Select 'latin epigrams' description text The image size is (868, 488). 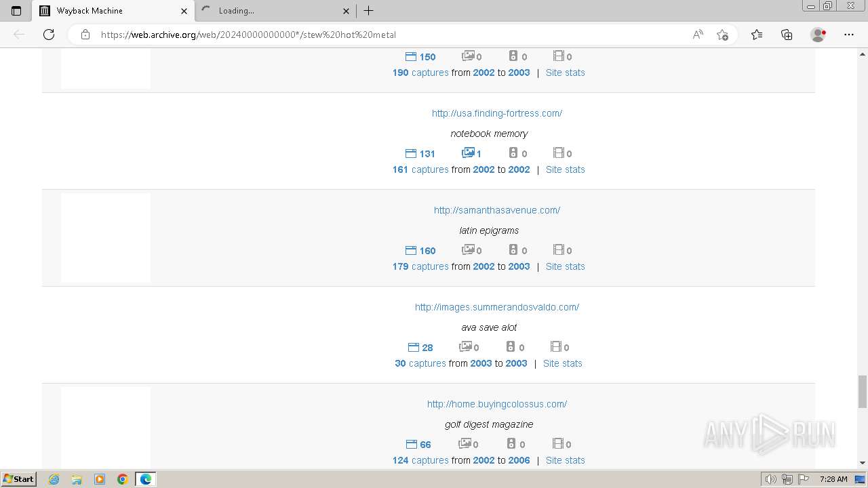489,230
